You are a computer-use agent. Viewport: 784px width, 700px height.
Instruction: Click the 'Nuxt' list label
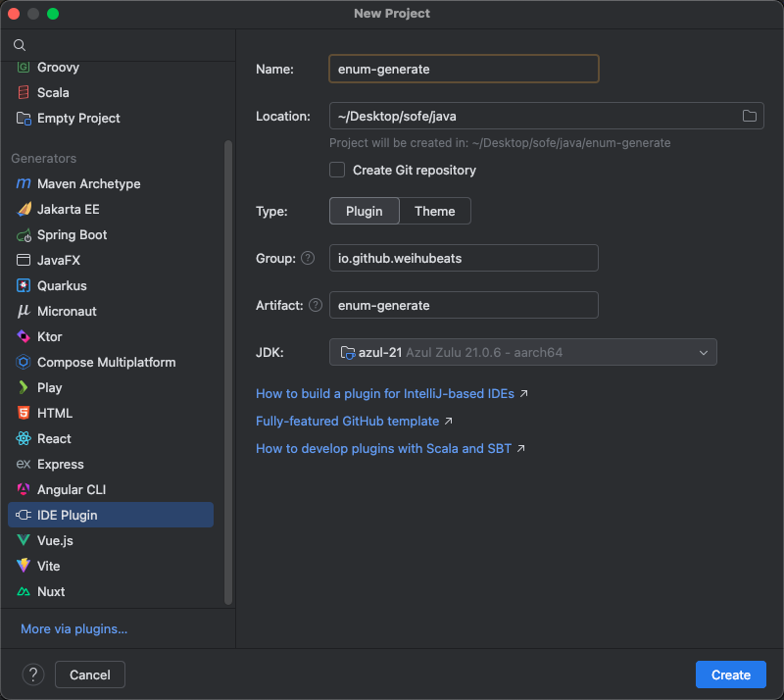coord(51,591)
